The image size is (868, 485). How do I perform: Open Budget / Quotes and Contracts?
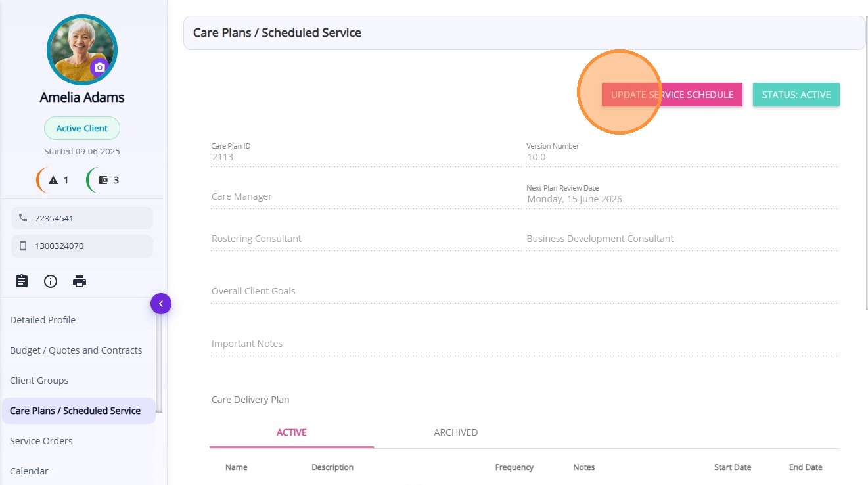pyautogui.click(x=76, y=350)
